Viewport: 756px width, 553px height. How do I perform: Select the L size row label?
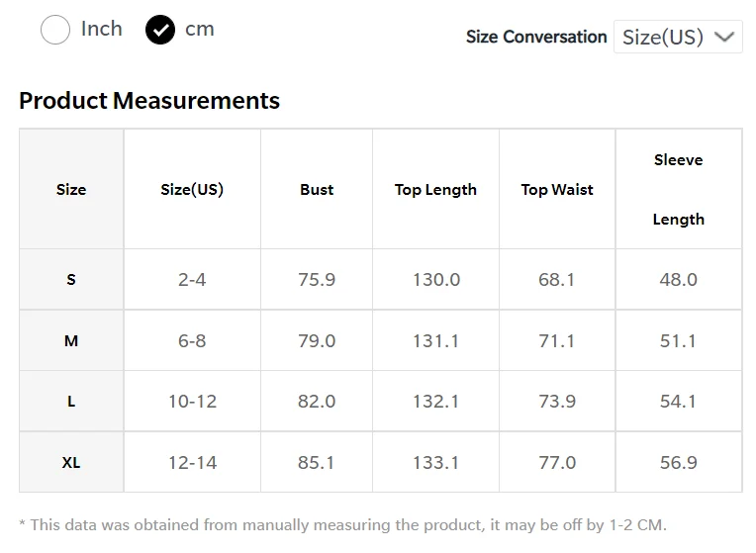point(71,401)
